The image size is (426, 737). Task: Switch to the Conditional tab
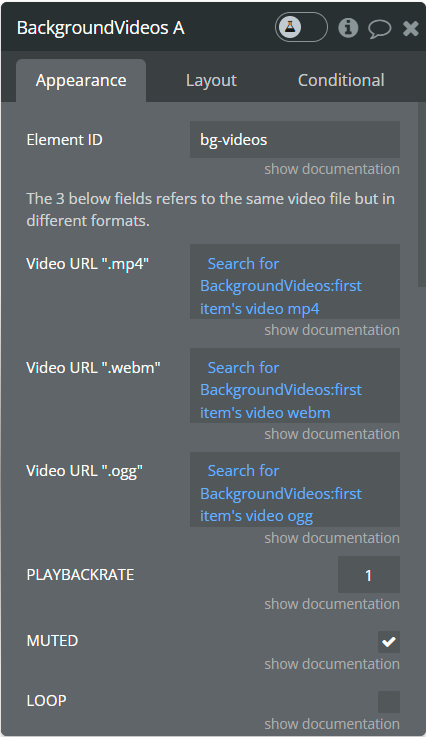(x=341, y=80)
